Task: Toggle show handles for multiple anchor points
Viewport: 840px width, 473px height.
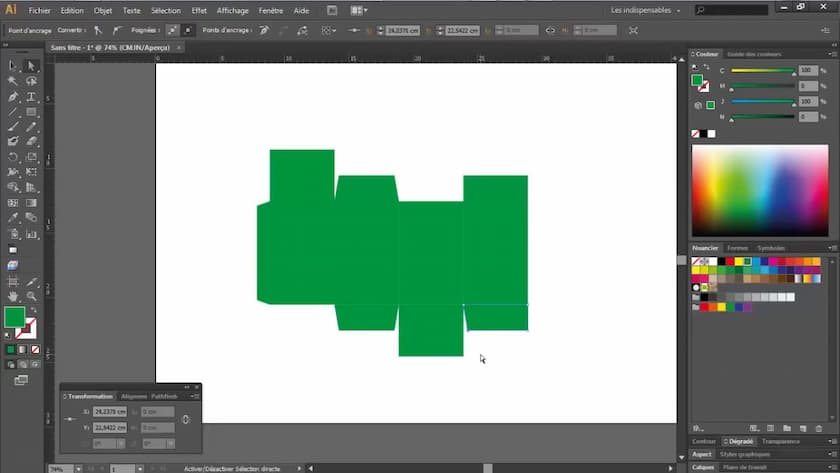Action: [x=172, y=31]
